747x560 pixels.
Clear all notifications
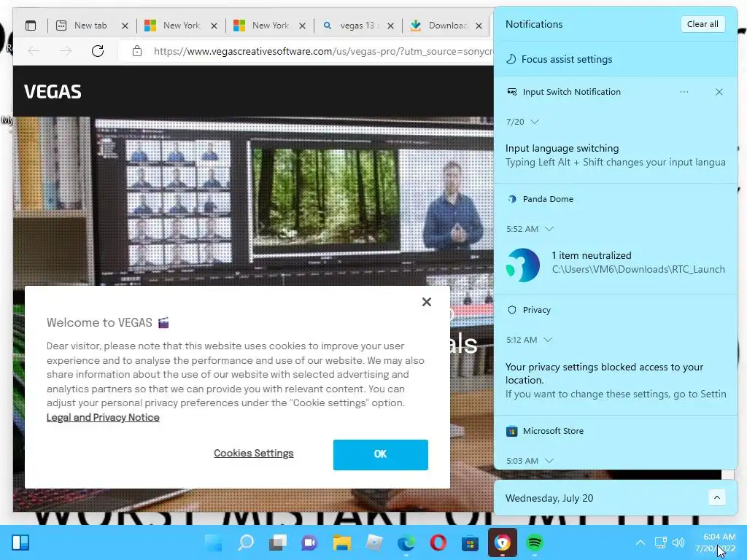pyautogui.click(x=703, y=24)
